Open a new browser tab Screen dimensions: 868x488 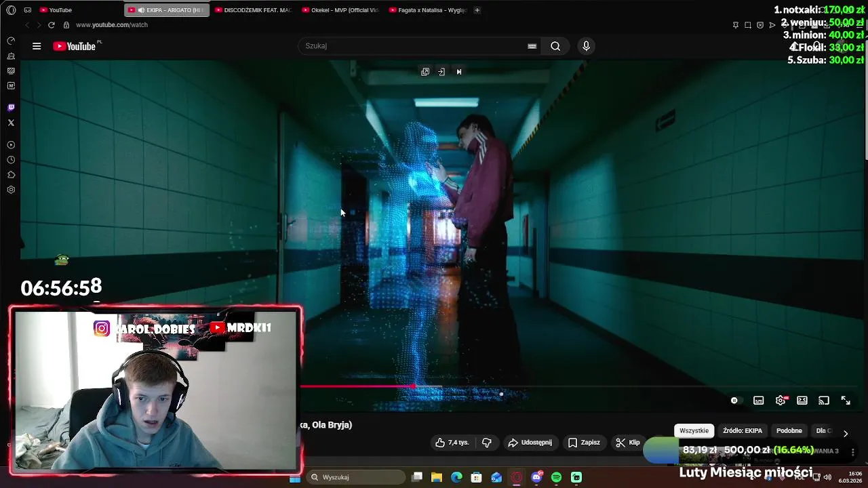[477, 10]
